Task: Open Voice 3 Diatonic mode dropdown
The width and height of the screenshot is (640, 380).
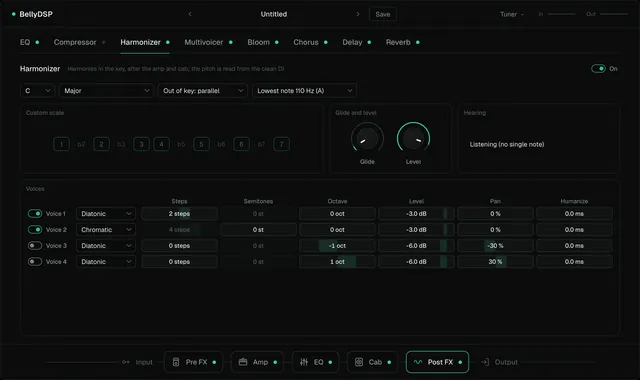Action: click(106, 245)
